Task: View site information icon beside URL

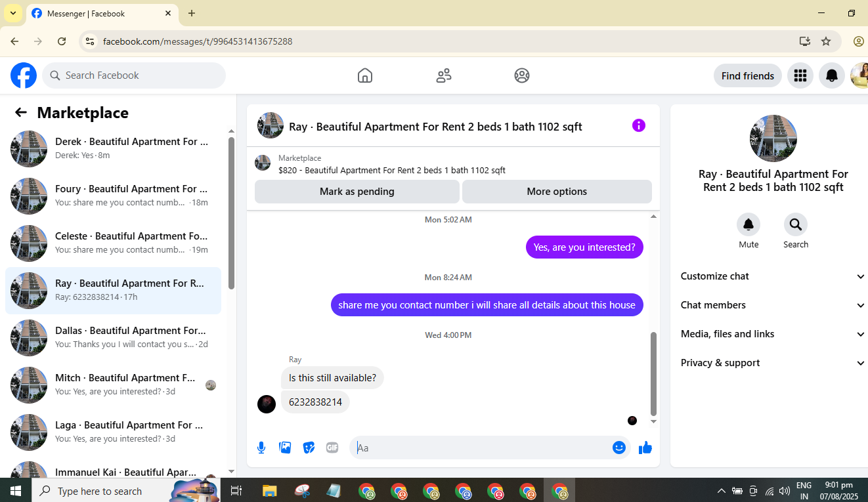Action: pyautogui.click(x=91, y=41)
